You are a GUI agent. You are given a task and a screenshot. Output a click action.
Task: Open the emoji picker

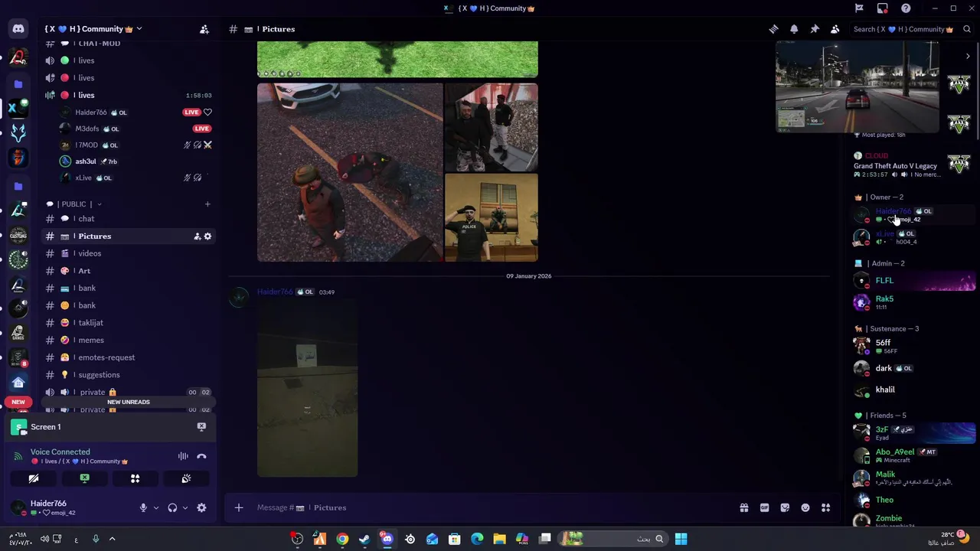805,507
